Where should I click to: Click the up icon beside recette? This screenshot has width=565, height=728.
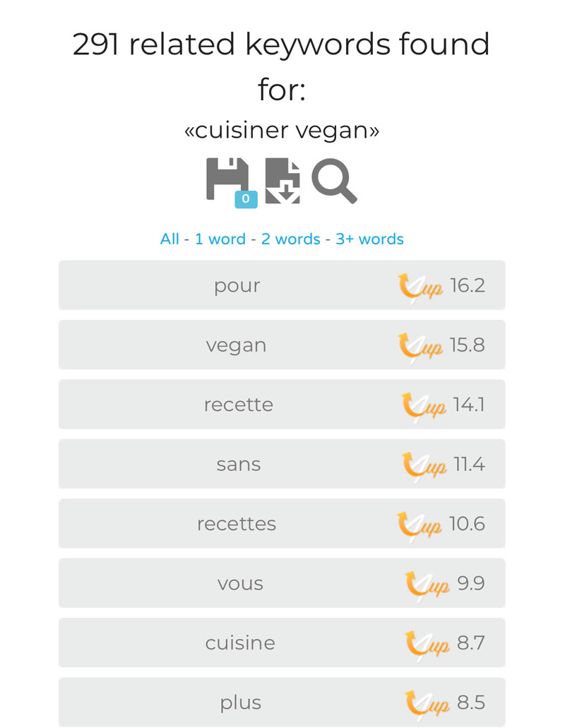coord(424,407)
